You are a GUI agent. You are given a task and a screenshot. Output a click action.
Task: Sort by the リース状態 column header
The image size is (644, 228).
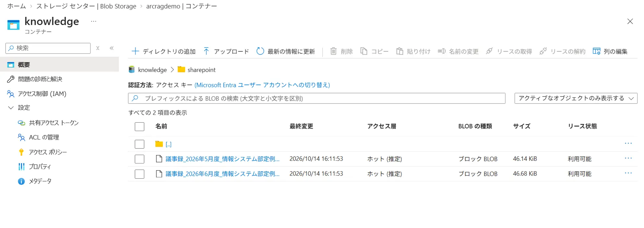click(582, 126)
